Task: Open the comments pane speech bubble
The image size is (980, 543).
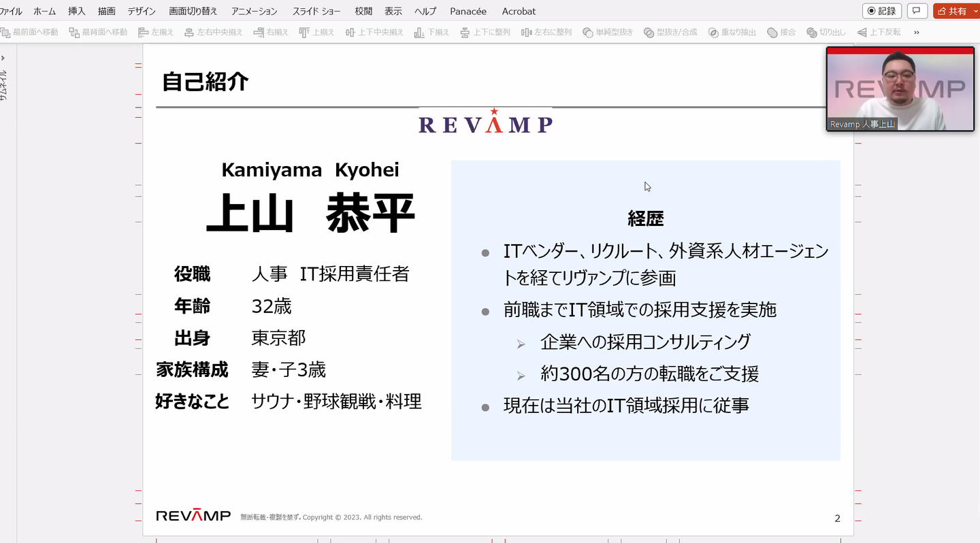Action: click(x=917, y=11)
